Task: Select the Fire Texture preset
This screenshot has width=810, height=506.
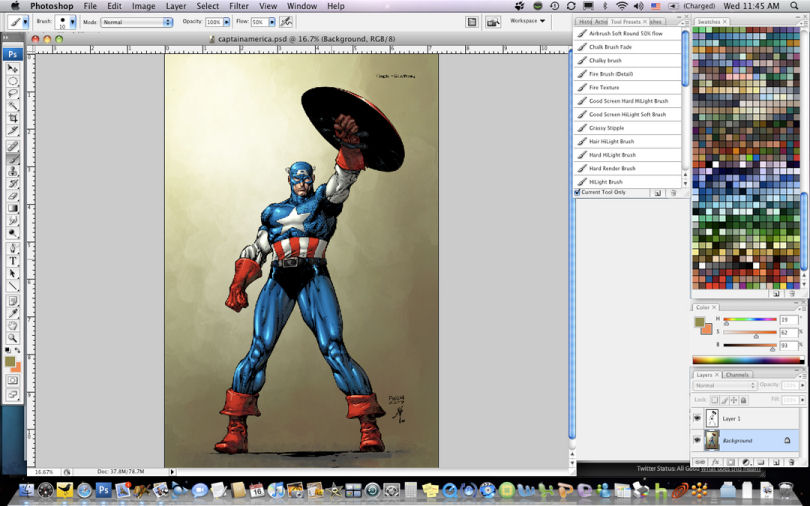Action: [x=628, y=88]
